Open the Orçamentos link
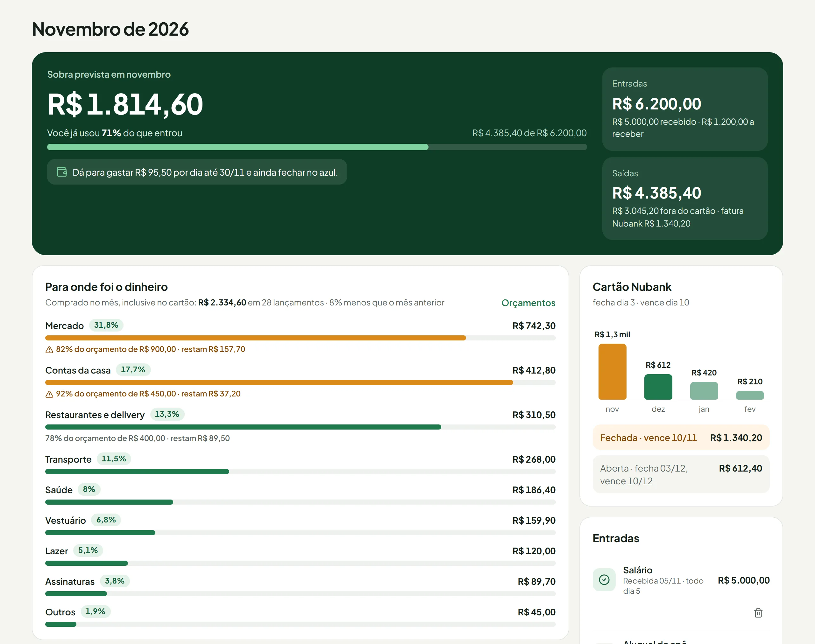 pyautogui.click(x=528, y=303)
